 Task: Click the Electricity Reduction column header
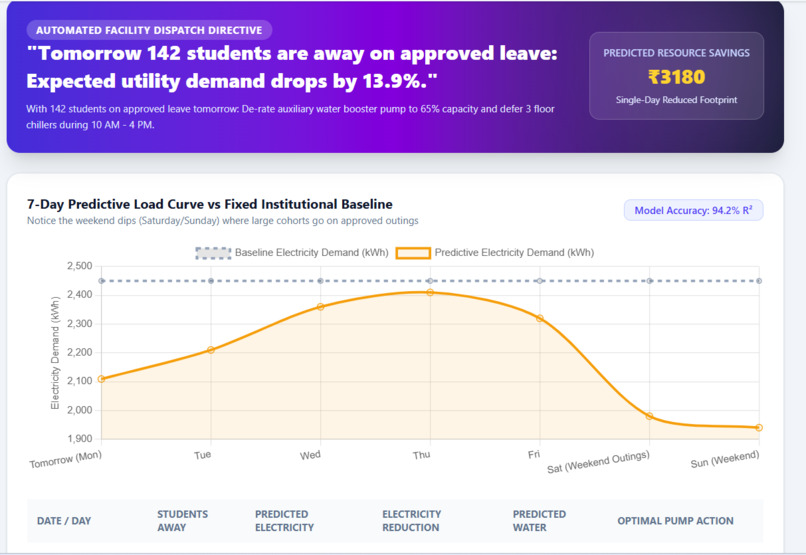[x=411, y=521]
